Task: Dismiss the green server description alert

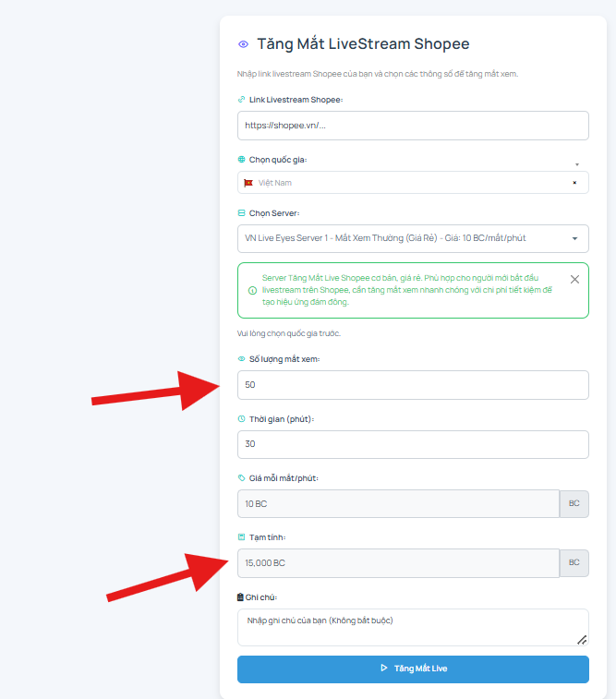Action: (574, 280)
